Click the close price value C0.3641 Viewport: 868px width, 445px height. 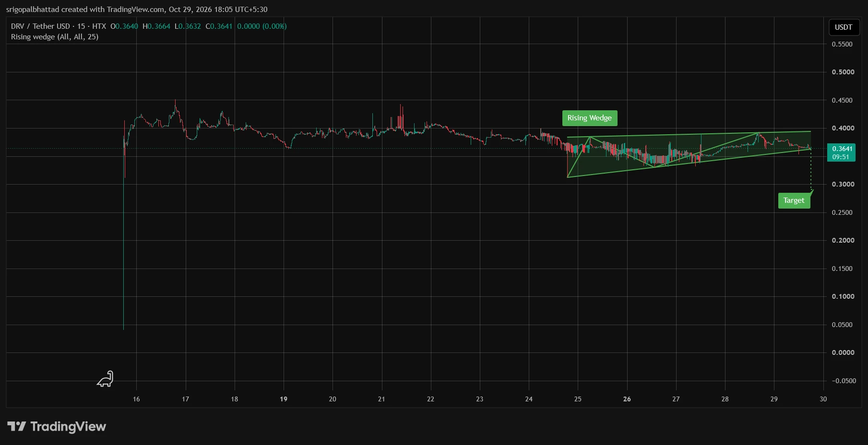point(219,26)
